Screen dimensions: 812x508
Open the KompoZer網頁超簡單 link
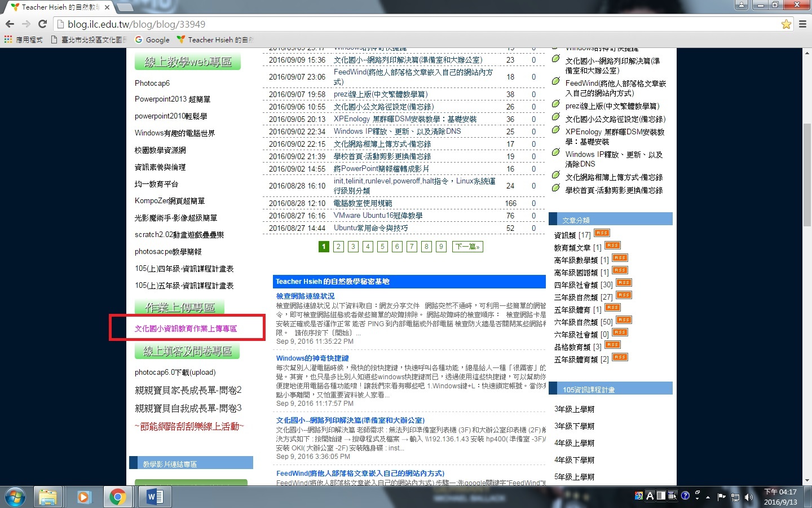170,201
